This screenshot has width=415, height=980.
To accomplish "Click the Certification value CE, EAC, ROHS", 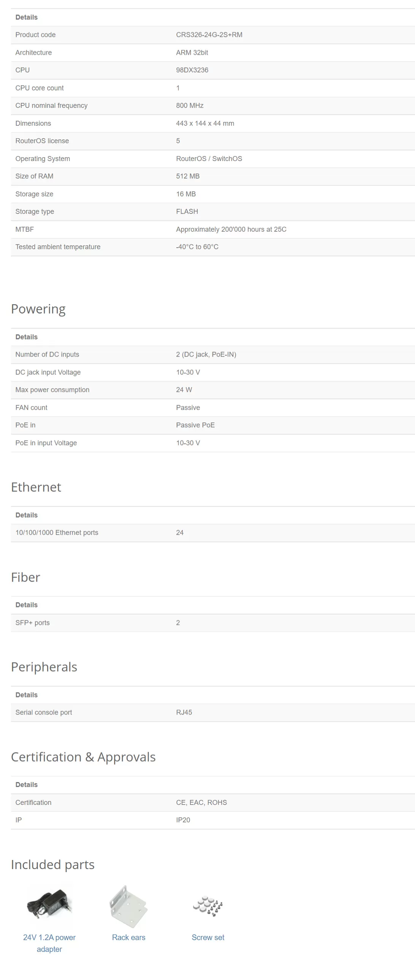I will coord(201,802).
